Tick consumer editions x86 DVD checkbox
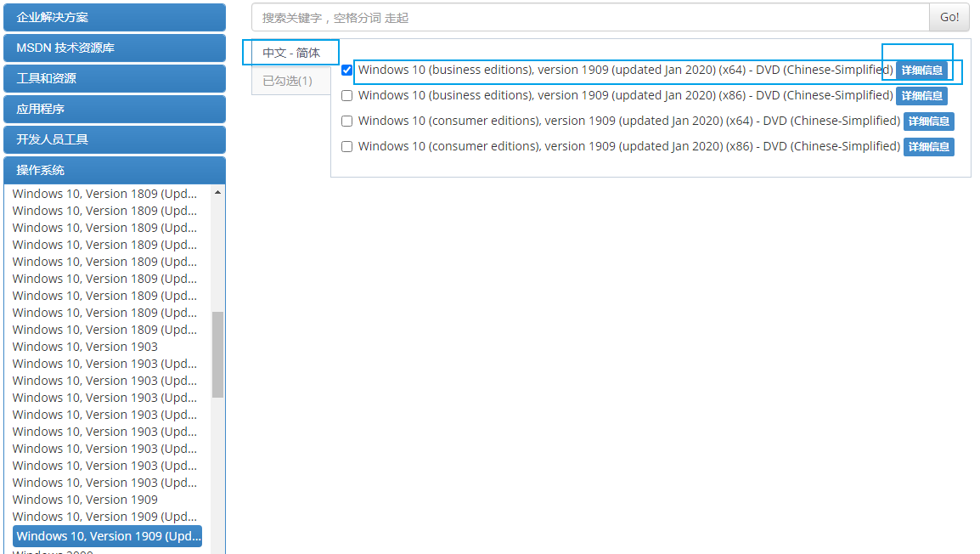980x554 pixels. click(346, 147)
